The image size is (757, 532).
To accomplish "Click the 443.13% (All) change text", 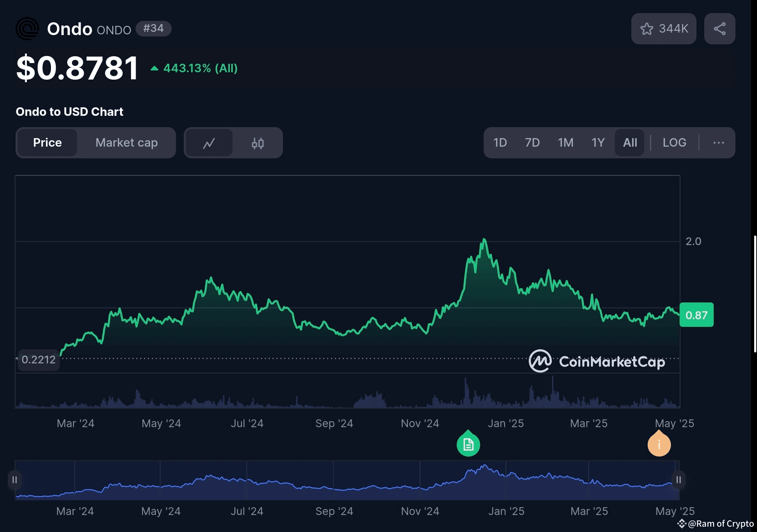I will [200, 68].
